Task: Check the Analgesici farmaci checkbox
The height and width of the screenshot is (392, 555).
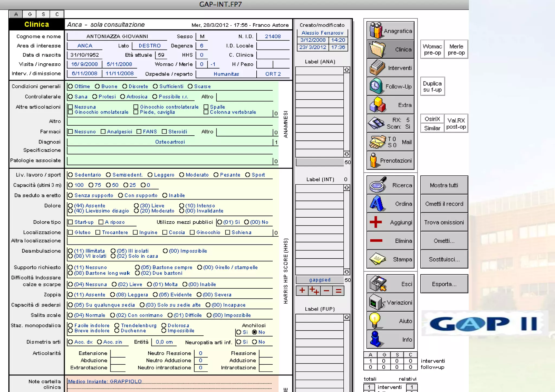Action: point(103,132)
